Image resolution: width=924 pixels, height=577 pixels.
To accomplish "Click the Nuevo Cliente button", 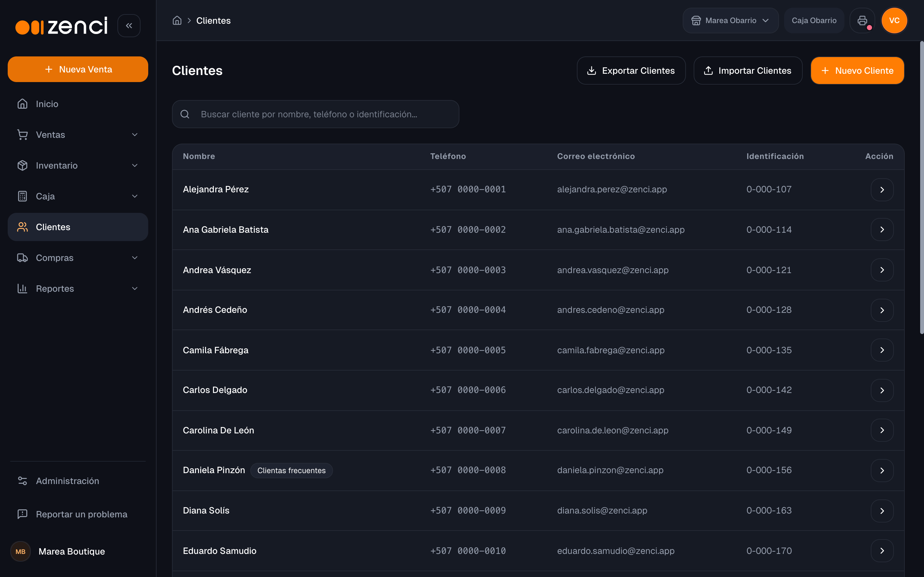I will coord(857,71).
